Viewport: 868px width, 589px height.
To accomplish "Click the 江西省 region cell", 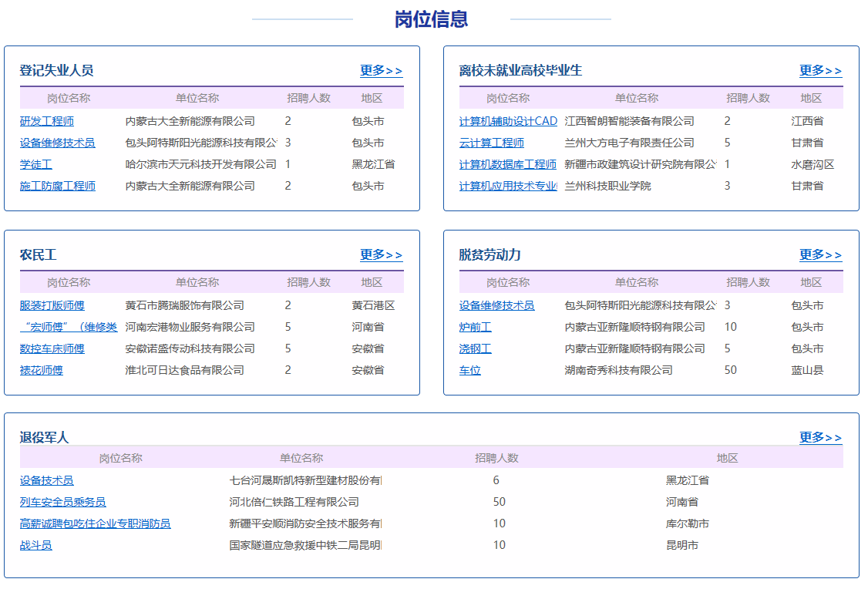I will pyautogui.click(x=807, y=121).
